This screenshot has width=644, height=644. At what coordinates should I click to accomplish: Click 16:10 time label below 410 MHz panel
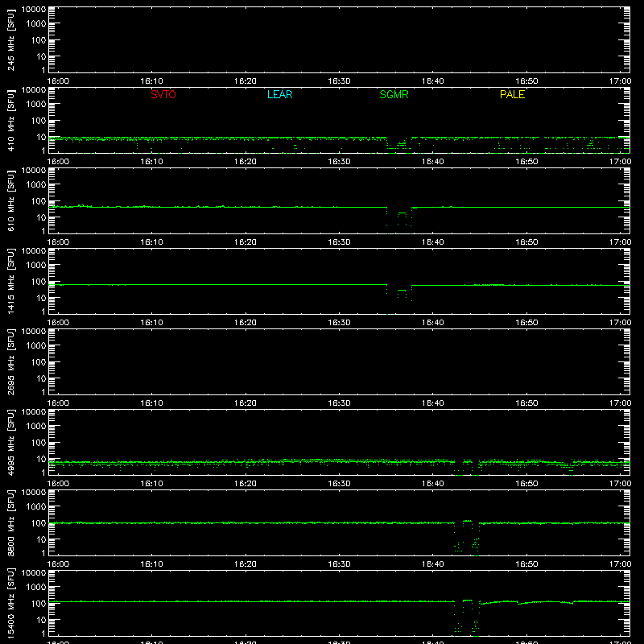click(x=151, y=162)
